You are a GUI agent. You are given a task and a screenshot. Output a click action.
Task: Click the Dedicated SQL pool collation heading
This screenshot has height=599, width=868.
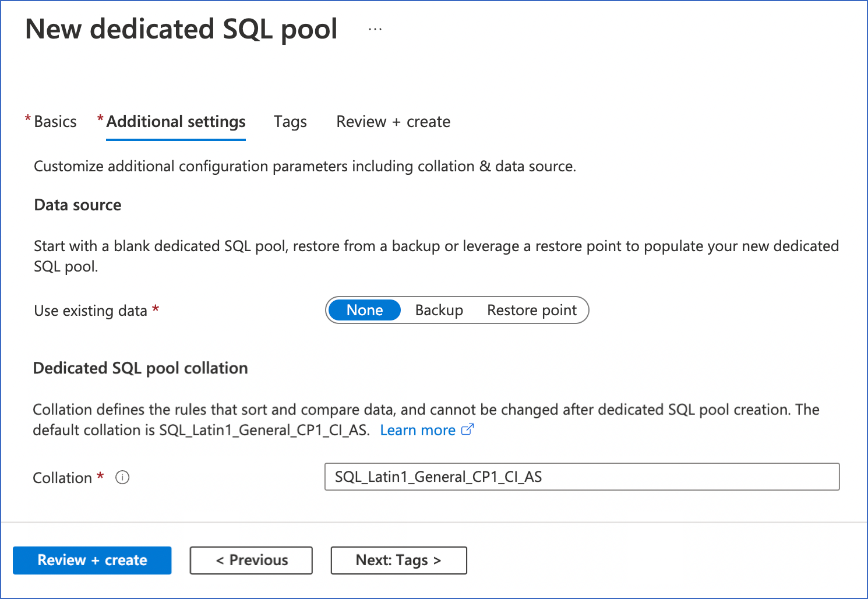[x=140, y=368]
